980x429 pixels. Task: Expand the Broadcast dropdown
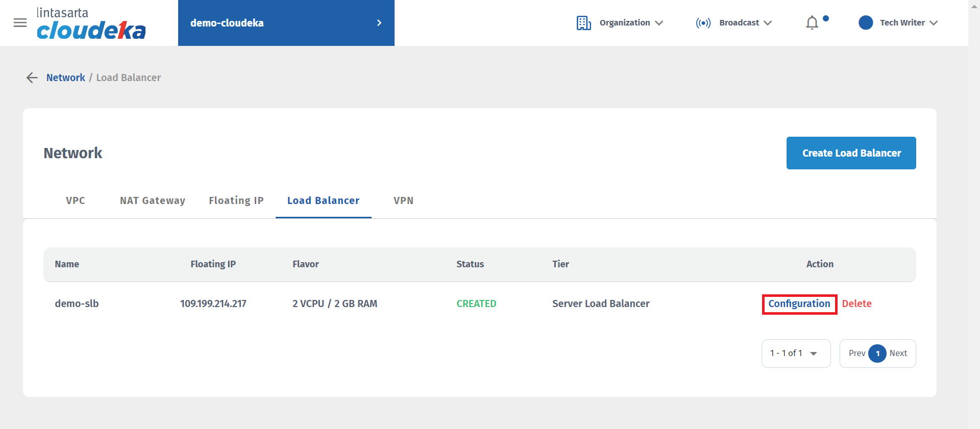[745, 23]
